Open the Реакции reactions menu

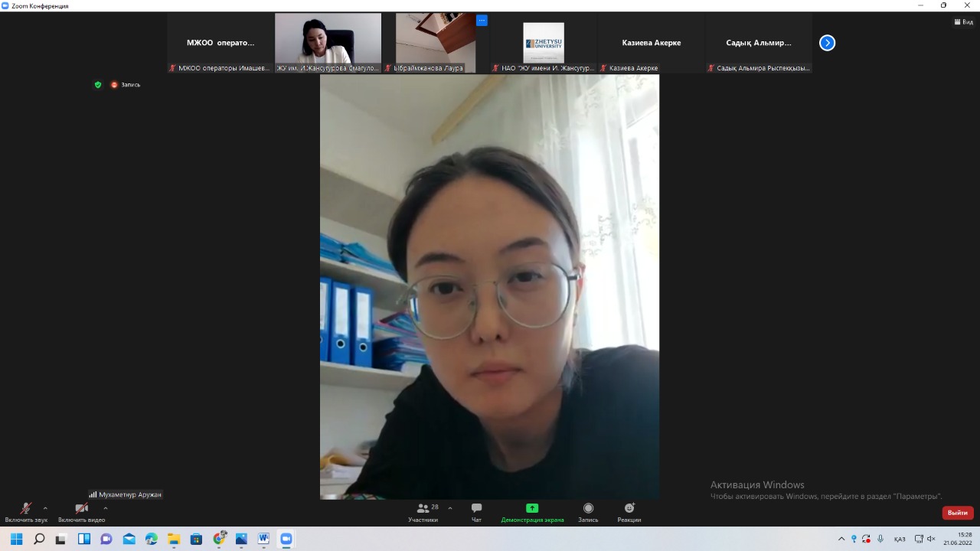(629, 512)
